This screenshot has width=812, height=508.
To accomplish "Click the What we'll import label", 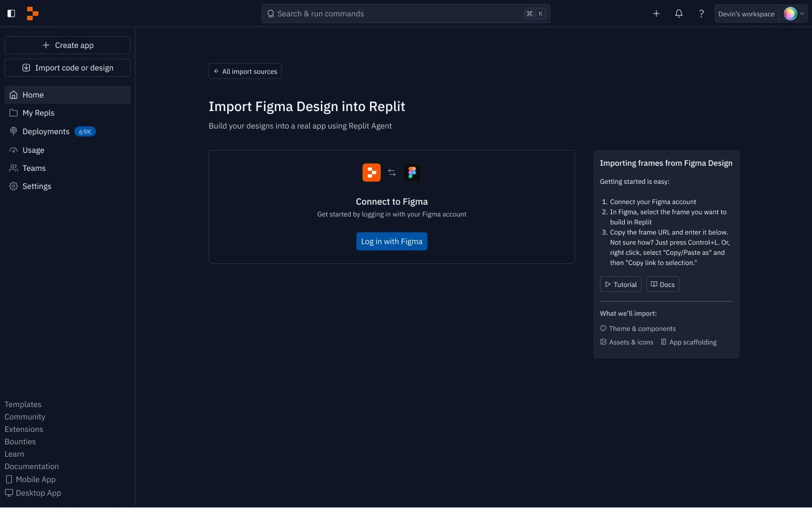I will (x=628, y=313).
